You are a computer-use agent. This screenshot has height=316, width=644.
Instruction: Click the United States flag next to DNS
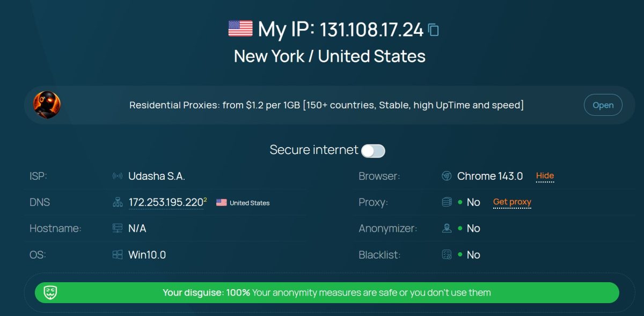click(x=221, y=203)
